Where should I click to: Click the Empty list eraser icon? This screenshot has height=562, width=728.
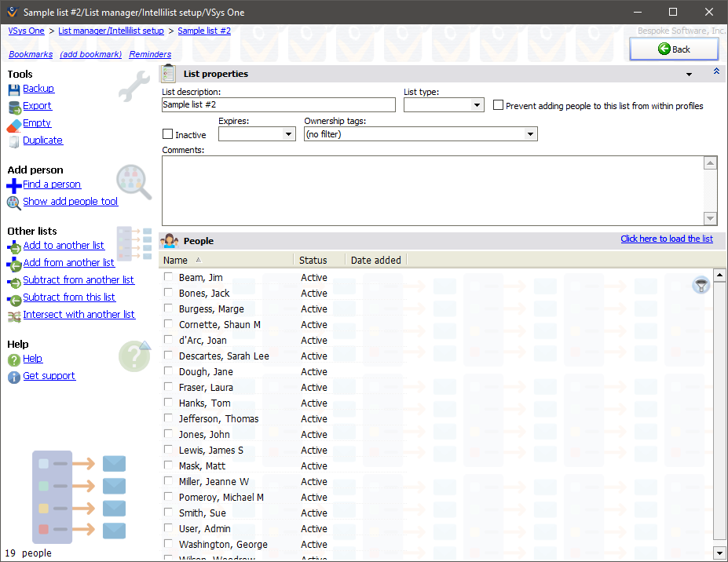pyautogui.click(x=13, y=123)
